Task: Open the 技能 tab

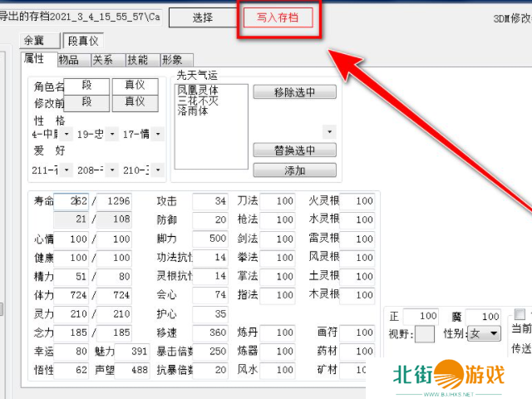Action: (137, 60)
